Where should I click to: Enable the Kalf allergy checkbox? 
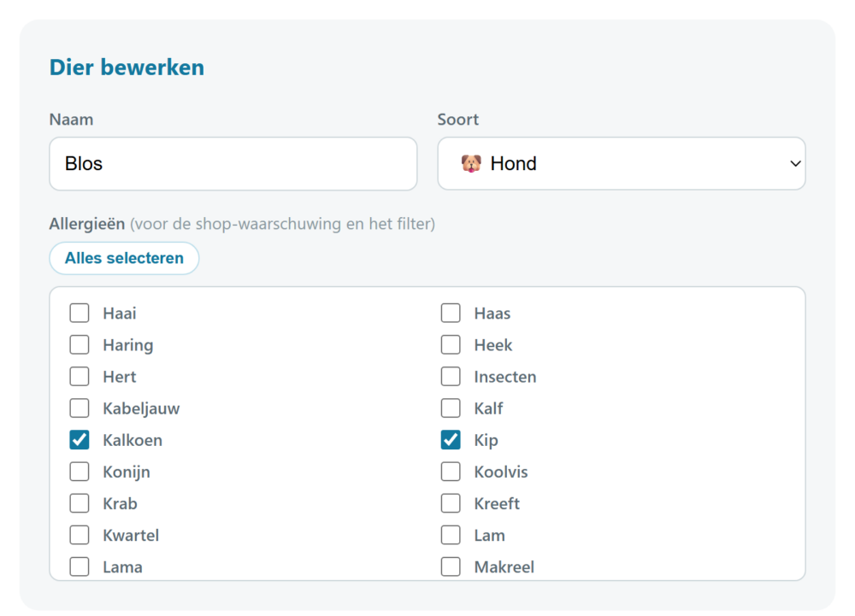(x=451, y=408)
